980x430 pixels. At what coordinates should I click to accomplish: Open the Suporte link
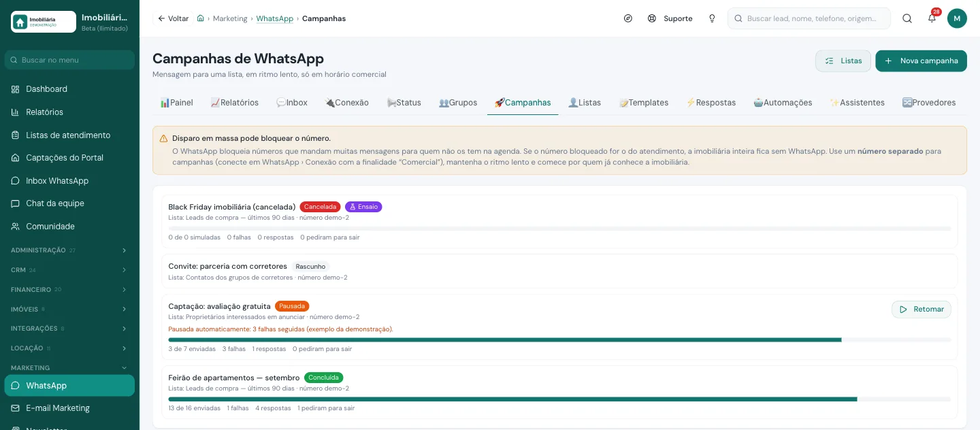point(670,18)
